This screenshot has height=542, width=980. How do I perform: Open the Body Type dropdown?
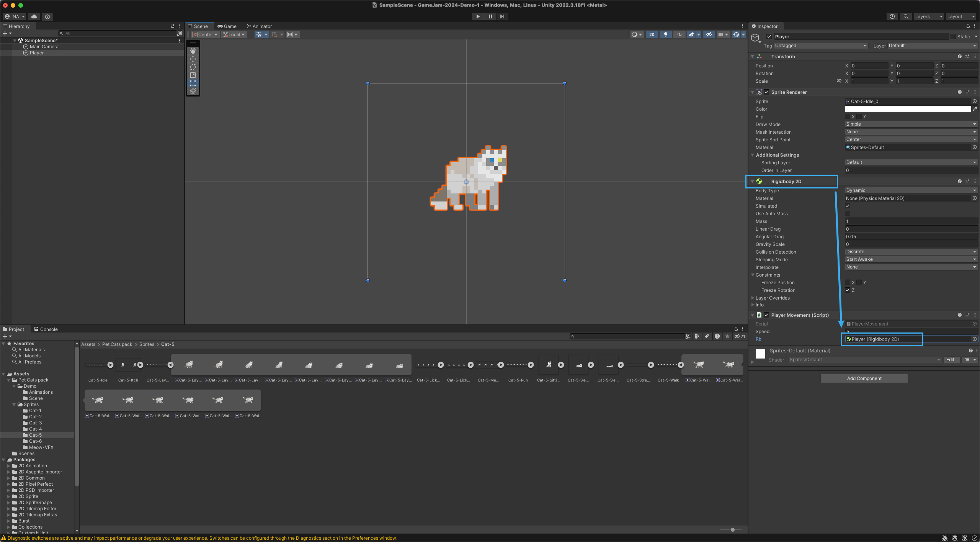coord(910,190)
